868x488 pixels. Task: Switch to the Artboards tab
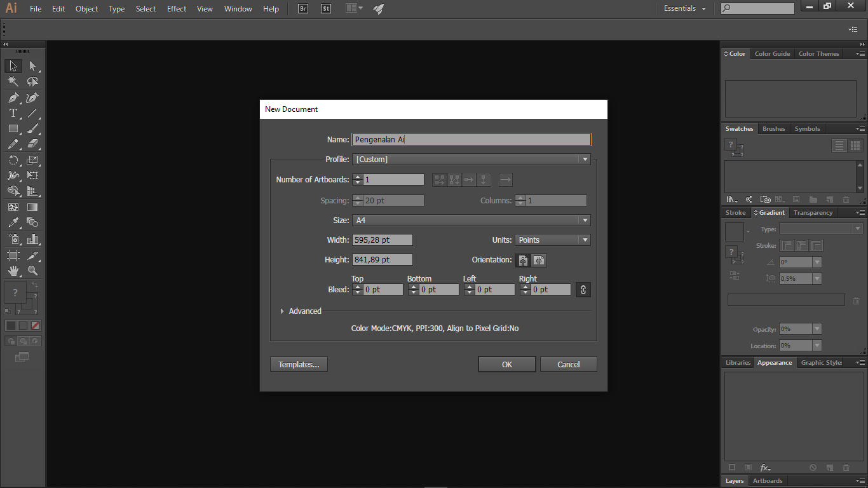pos(768,481)
